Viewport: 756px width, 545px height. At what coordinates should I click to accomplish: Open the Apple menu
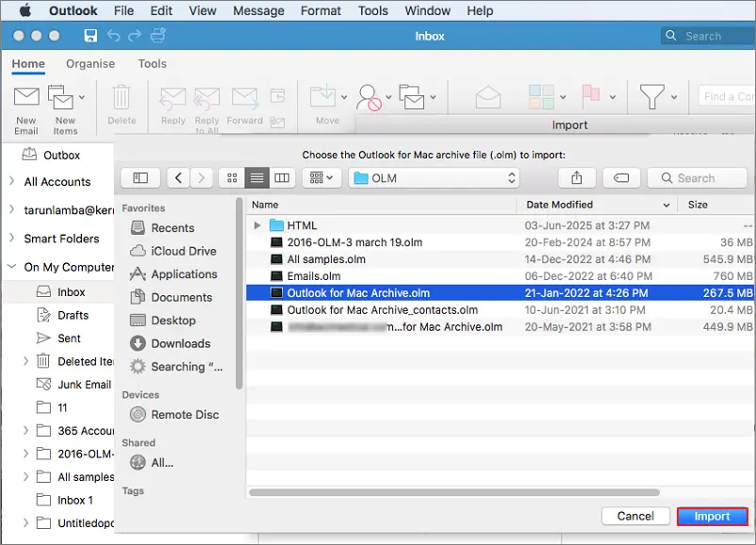tap(25, 10)
